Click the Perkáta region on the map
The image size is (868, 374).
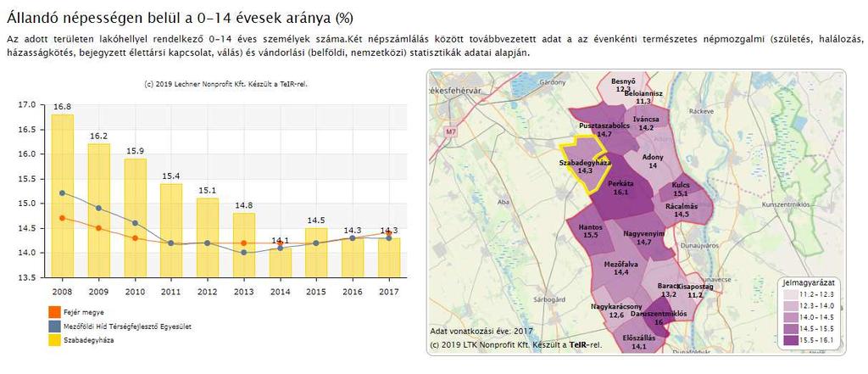620,188
